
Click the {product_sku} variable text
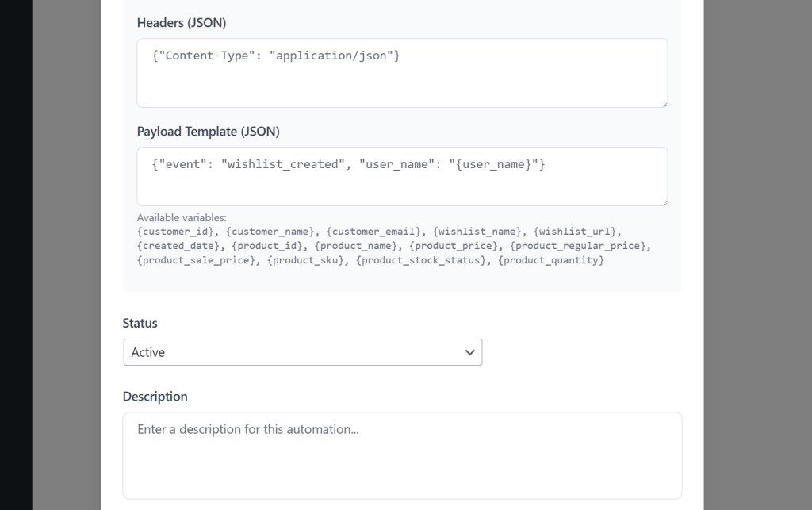click(305, 260)
